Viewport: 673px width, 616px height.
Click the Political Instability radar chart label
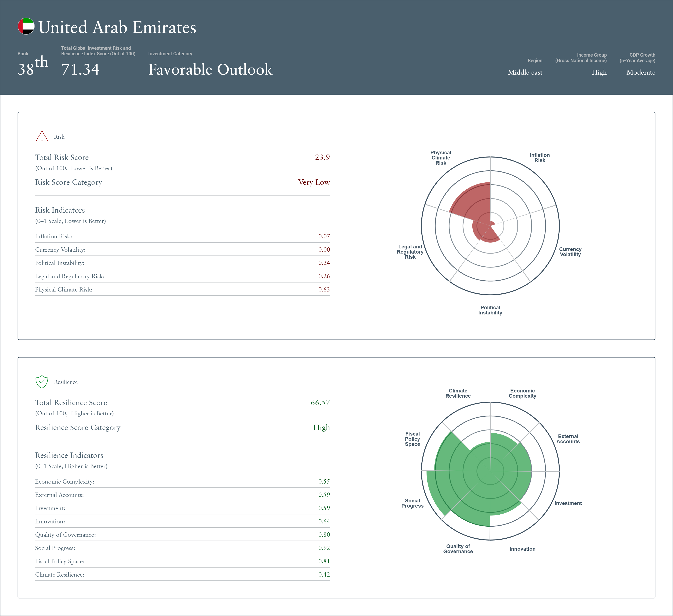point(490,310)
